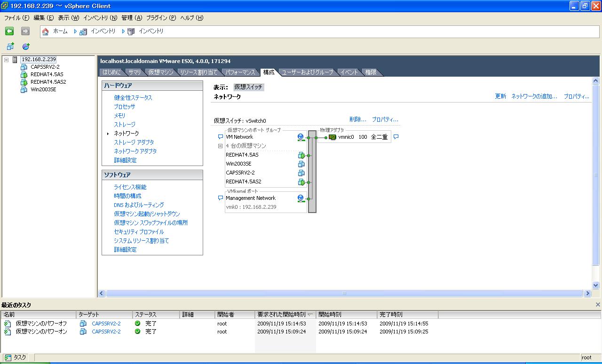Click ネットワークの追加... link

point(534,96)
